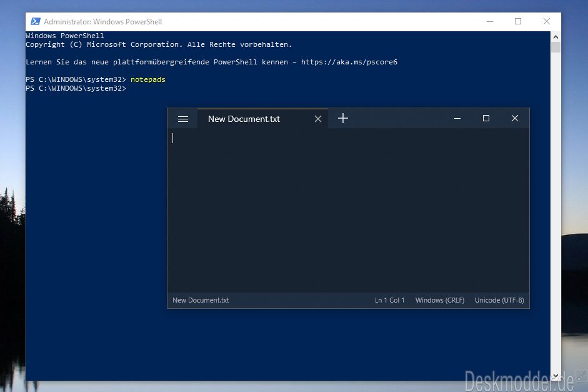Change the Unicode (UTF-8) encoding

[499, 300]
